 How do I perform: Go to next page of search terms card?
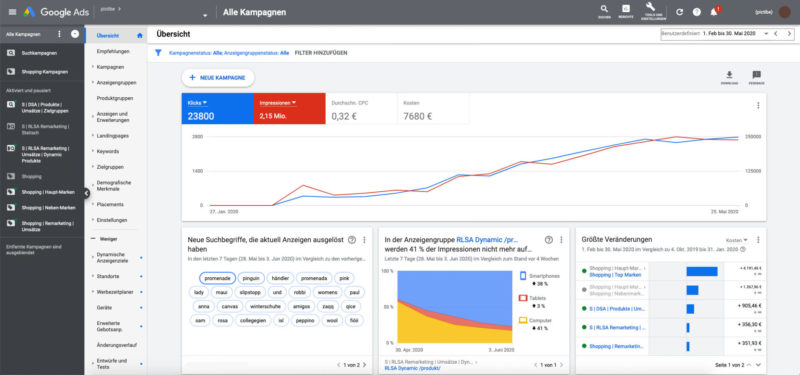coord(364,365)
